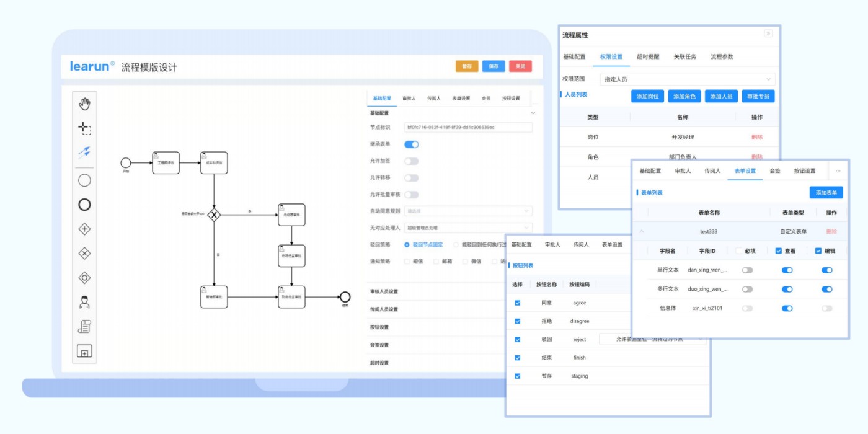
Task: Click the blue 保存 button
Action: pos(494,66)
